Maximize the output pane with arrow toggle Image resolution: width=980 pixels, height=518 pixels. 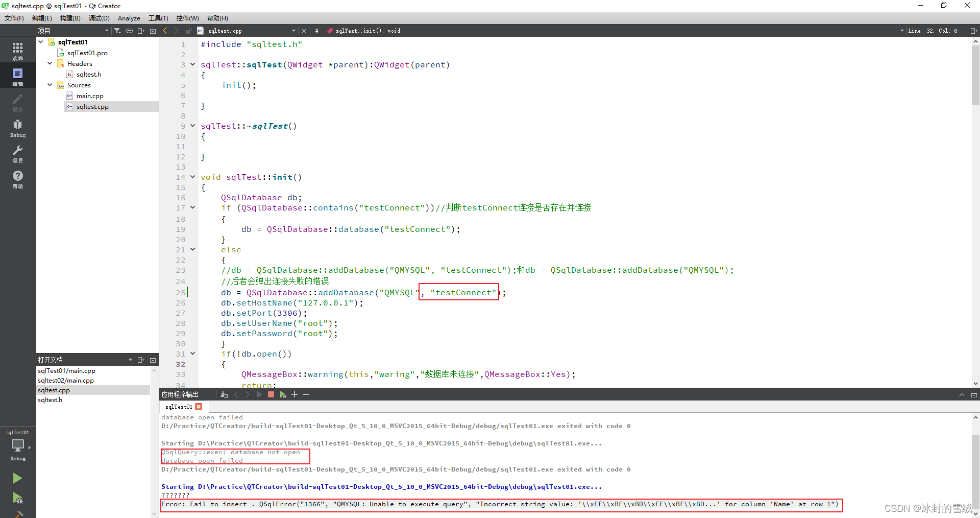coord(962,394)
